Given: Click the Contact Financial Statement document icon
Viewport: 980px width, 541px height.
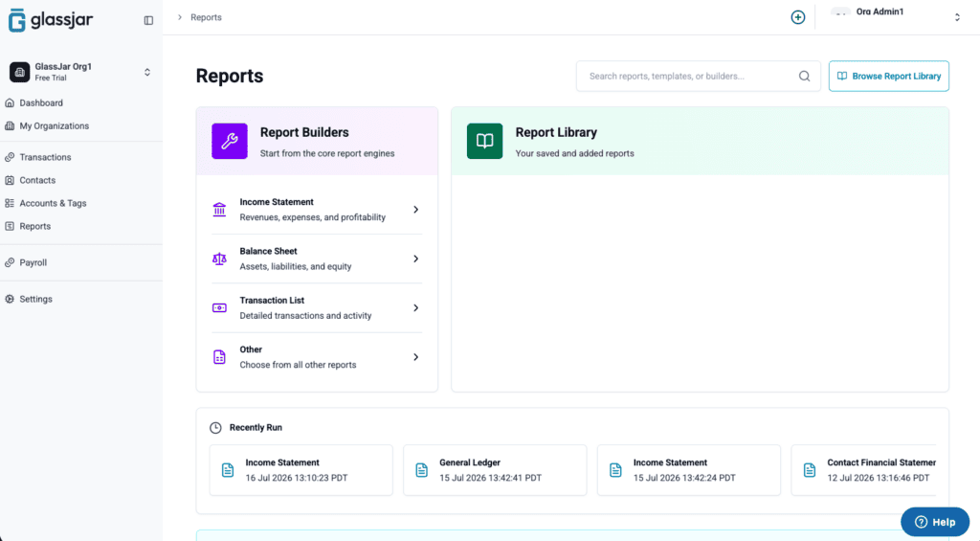Looking at the screenshot, I should point(810,470).
